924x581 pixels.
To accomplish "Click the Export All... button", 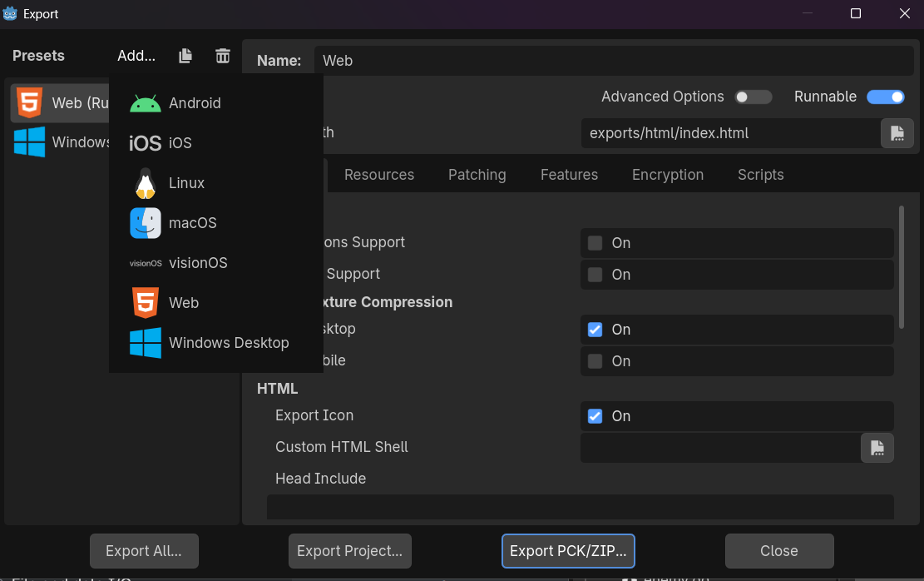I will click(144, 551).
